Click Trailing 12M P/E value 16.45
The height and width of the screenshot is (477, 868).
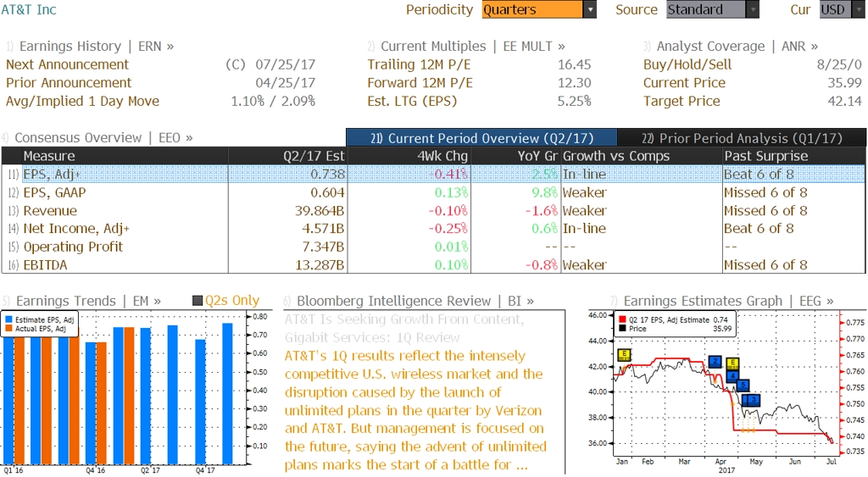tap(574, 64)
